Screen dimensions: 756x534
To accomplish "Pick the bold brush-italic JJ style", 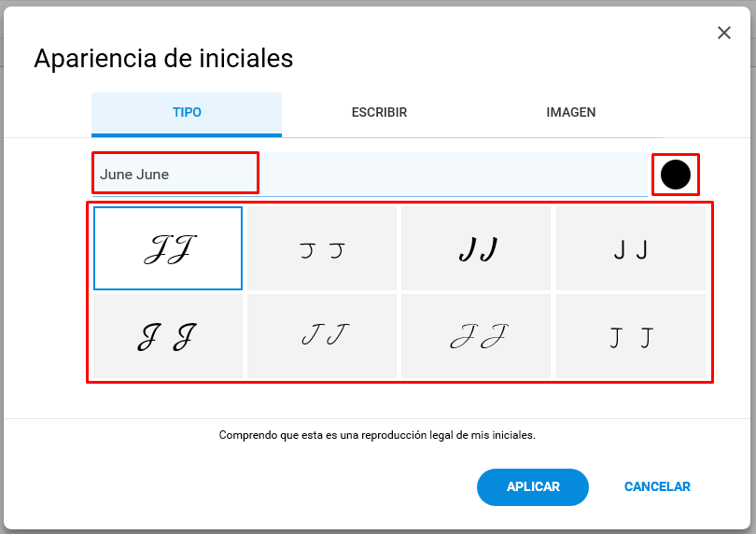I will click(476, 248).
